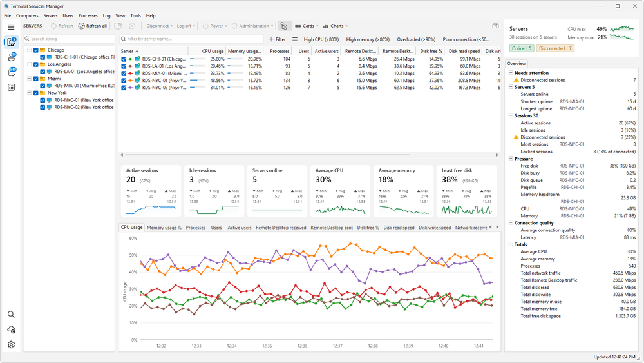Open the Log list sidebar icon
The image size is (644, 363).
pos(11,87)
